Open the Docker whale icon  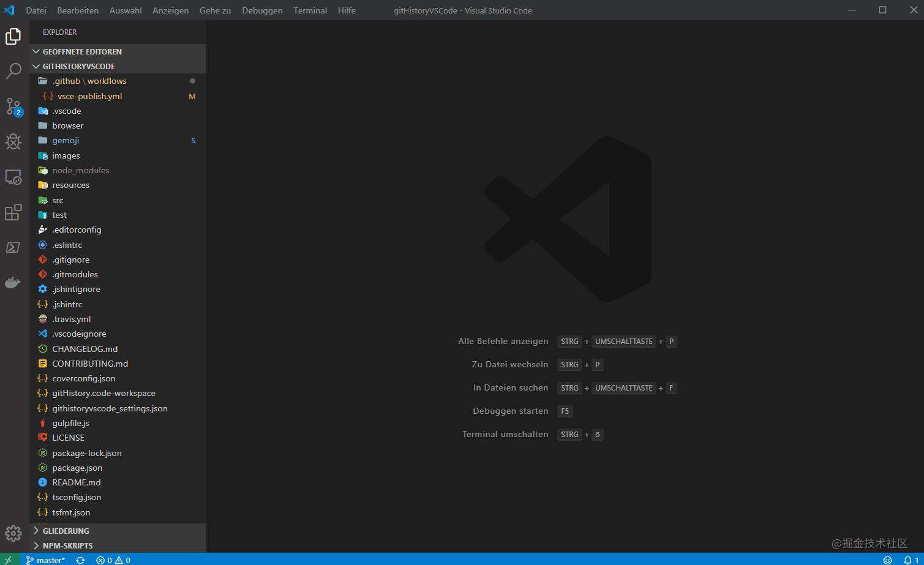coord(13,283)
